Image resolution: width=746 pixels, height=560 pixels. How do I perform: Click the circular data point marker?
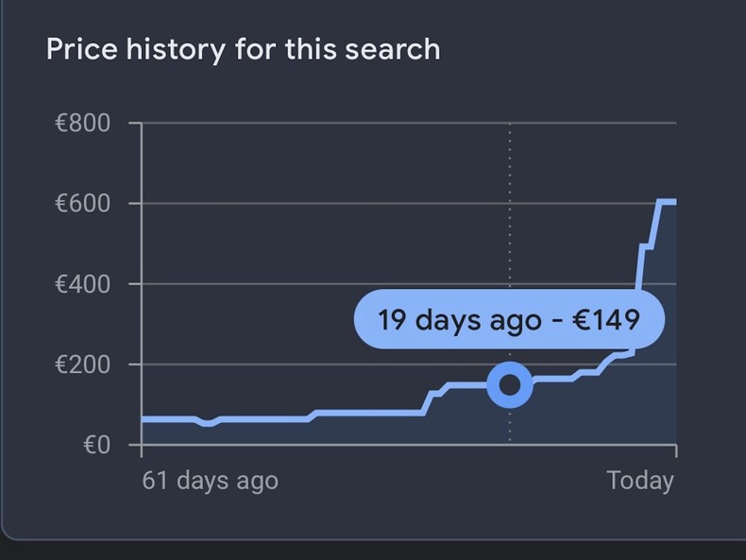click(510, 384)
